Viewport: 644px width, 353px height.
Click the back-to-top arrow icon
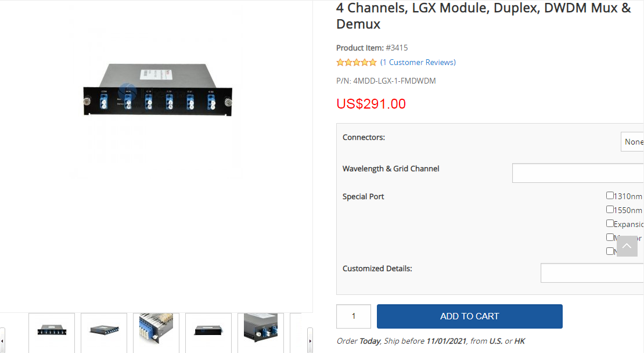coord(627,246)
